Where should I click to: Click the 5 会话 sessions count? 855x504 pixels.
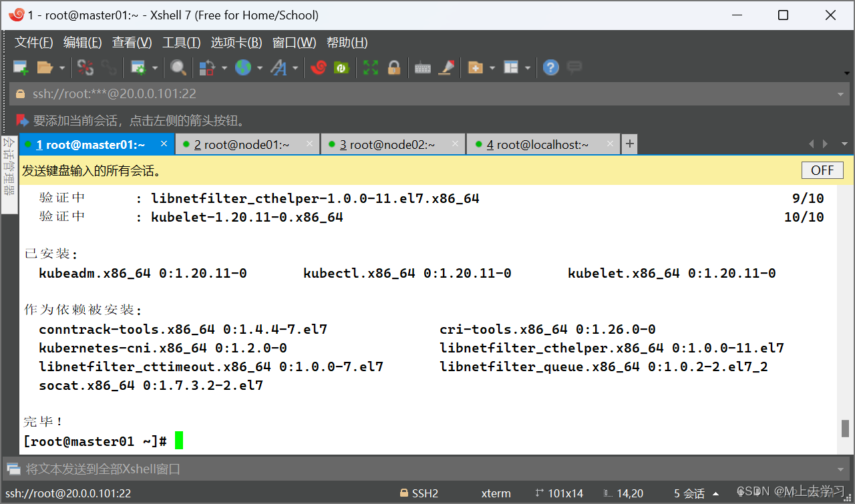click(689, 493)
